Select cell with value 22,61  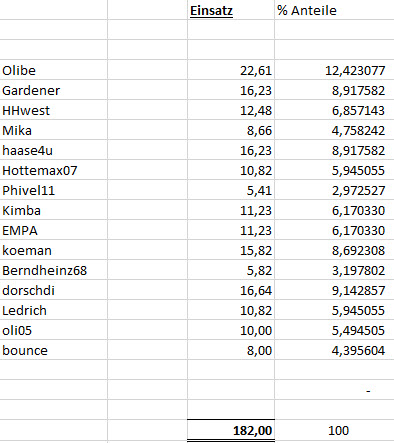231,70
